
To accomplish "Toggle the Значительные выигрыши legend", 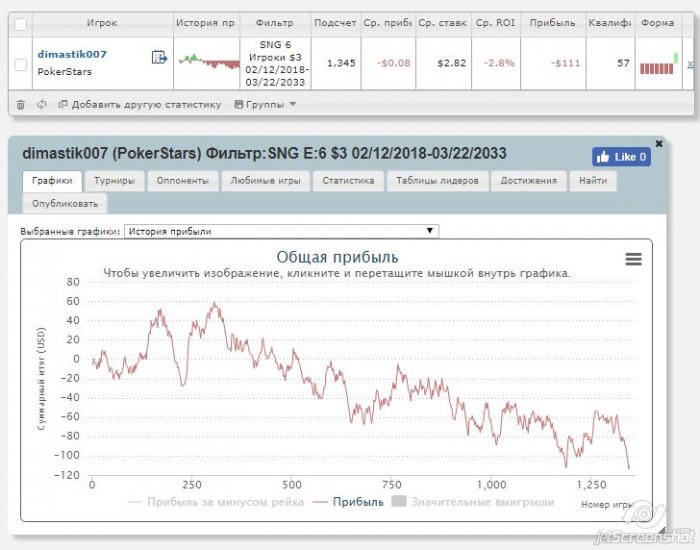I will click(473, 502).
